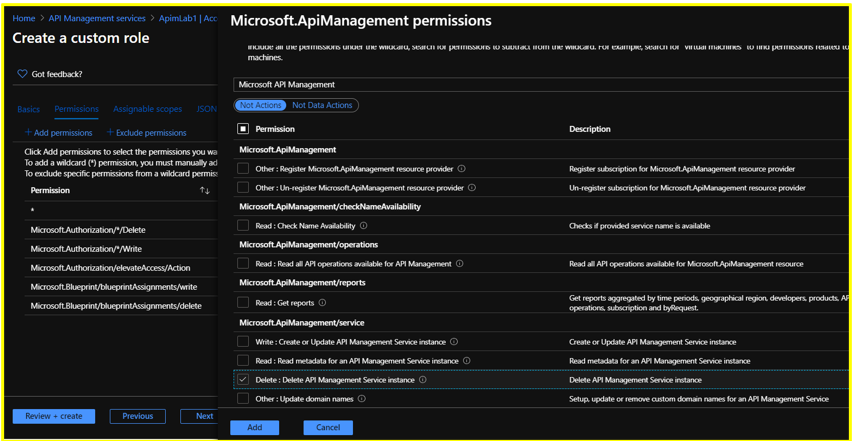Open info icon for Read all API operations
853x444 pixels.
click(460, 263)
